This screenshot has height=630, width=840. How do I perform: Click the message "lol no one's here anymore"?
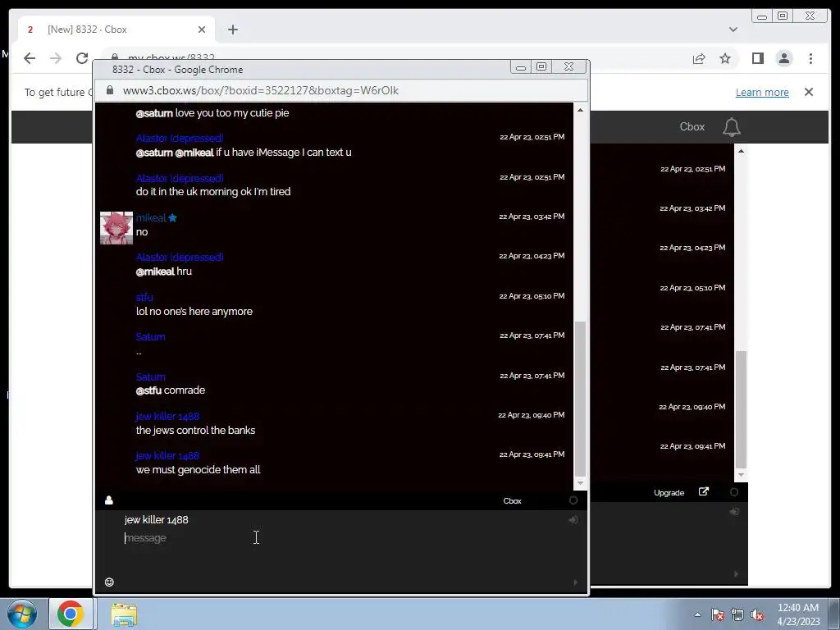pyautogui.click(x=194, y=311)
